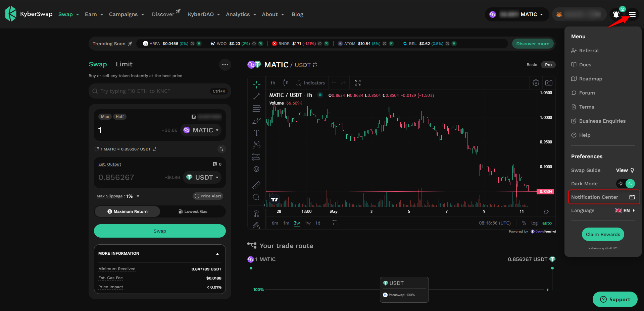This screenshot has width=644, height=311.
Task: Collapse the MORE INFORMATION section
Action: pos(217,254)
